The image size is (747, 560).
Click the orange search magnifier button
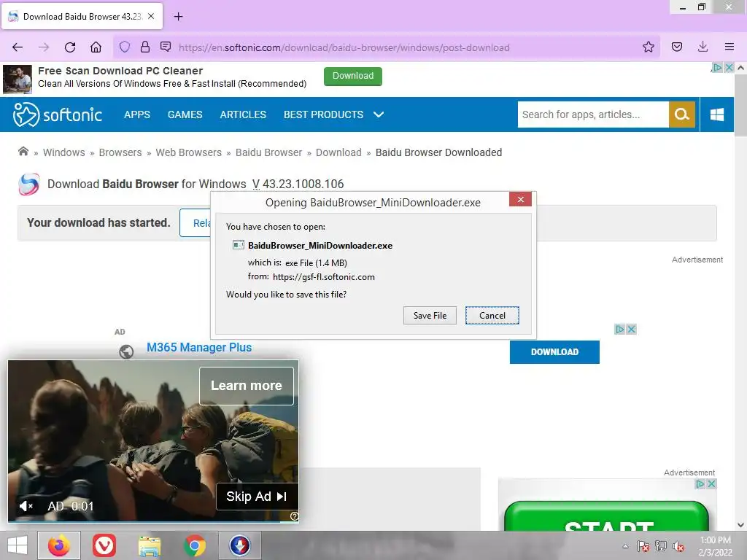coord(682,114)
